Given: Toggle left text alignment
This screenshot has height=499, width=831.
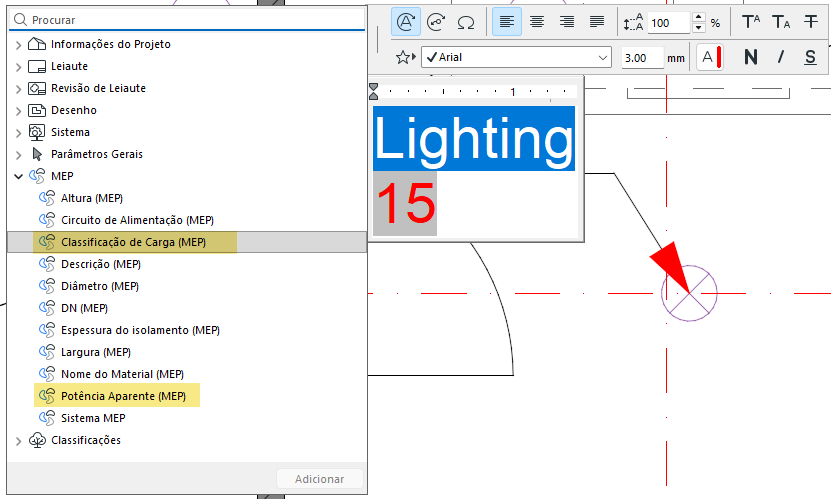Looking at the screenshot, I should tap(507, 22).
